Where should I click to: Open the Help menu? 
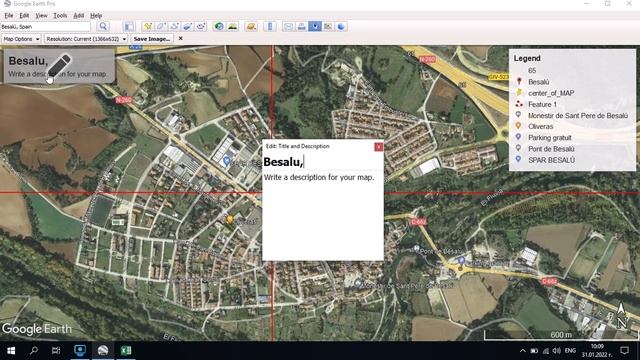pyautogui.click(x=96, y=16)
